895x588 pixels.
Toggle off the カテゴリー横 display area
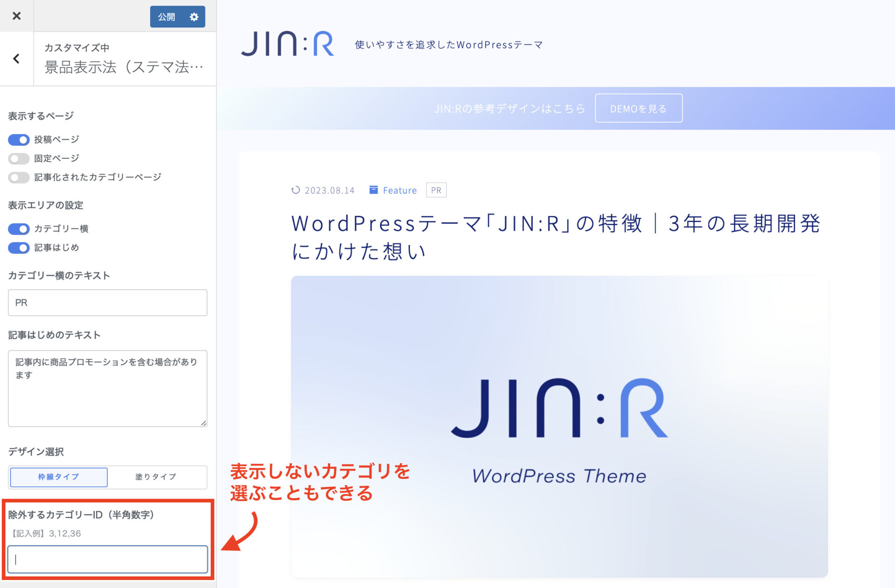[x=19, y=229]
